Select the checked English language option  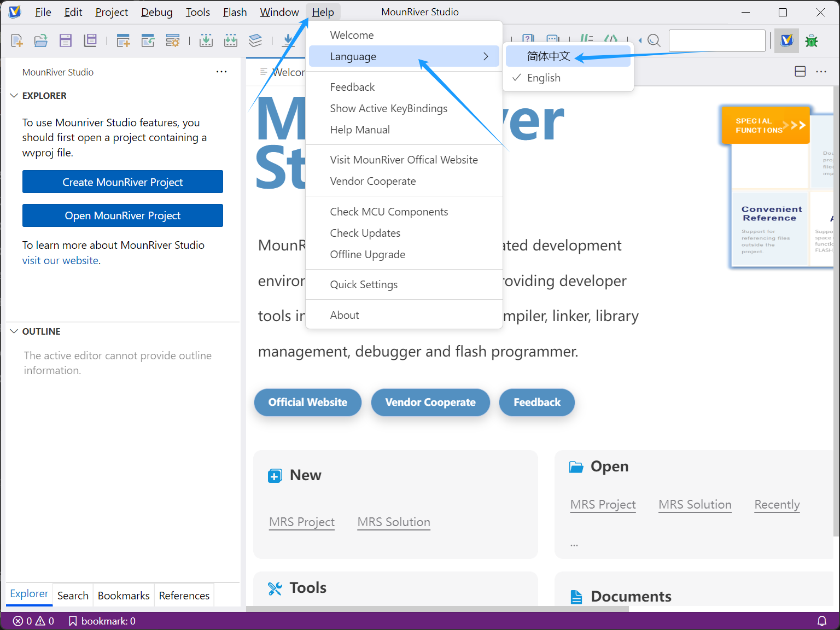(568, 78)
